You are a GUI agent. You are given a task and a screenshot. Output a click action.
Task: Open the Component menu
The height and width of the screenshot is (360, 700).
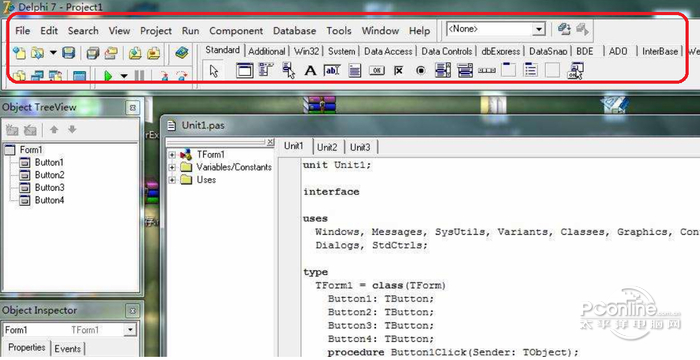click(x=236, y=31)
